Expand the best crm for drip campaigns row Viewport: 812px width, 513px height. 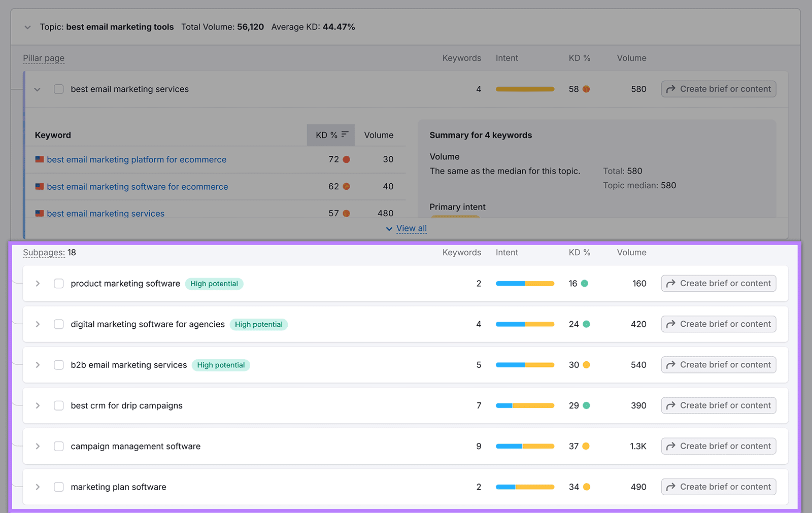pos(37,405)
